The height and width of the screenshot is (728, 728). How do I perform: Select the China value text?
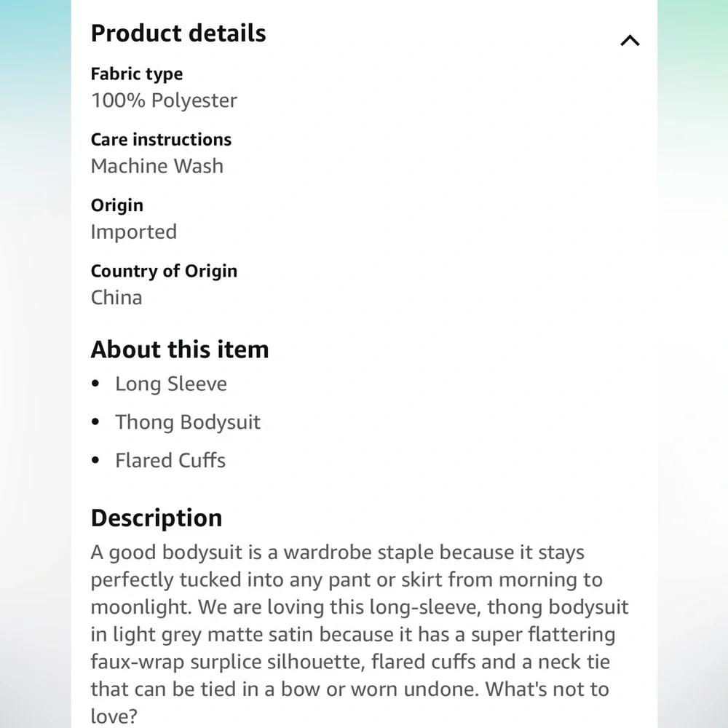pyautogui.click(x=116, y=297)
